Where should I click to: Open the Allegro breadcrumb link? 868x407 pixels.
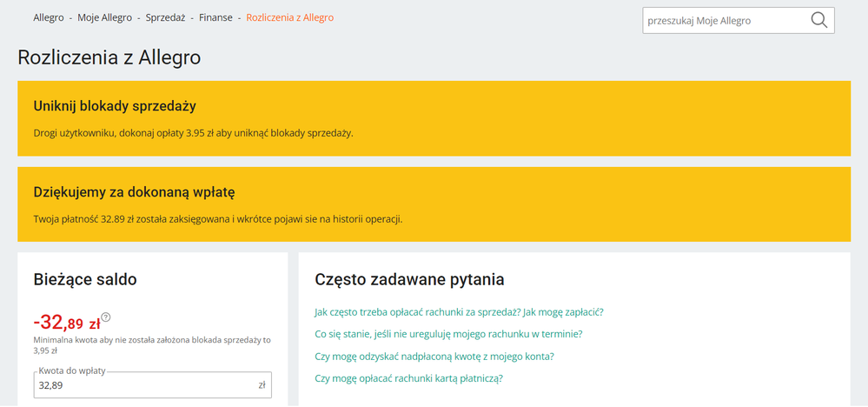pos(49,17)
